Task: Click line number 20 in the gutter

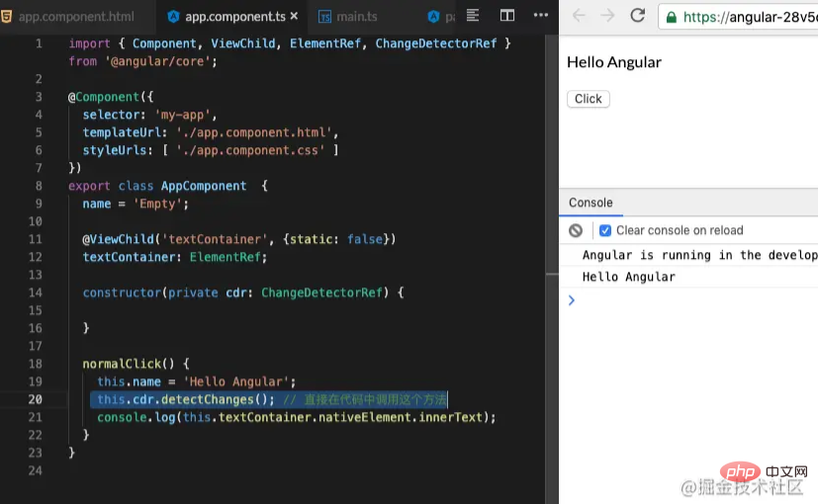Action: click(x=35, y=399)
